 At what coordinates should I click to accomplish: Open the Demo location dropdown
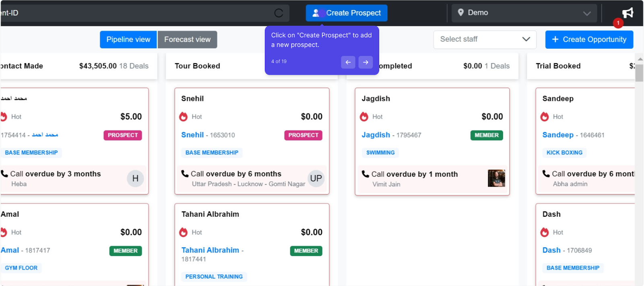pos(524,13)
